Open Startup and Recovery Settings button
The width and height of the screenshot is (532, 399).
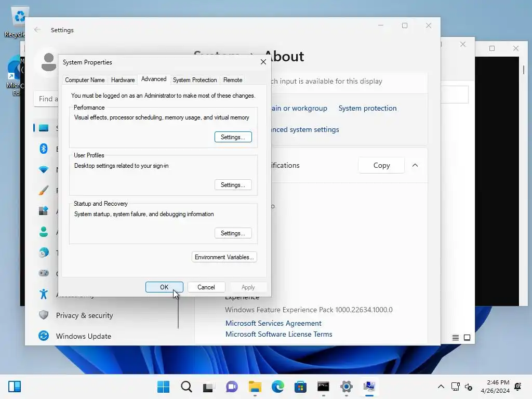click(233, 233)
